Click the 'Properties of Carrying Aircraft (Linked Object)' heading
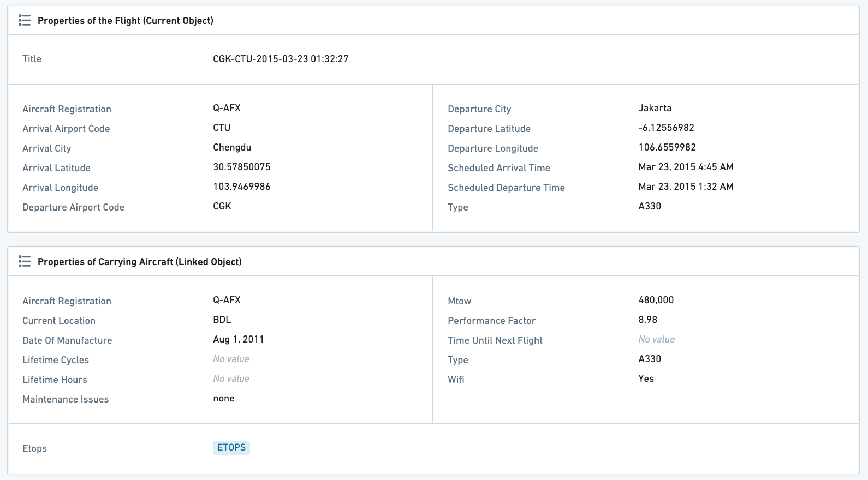 point(140,262)
